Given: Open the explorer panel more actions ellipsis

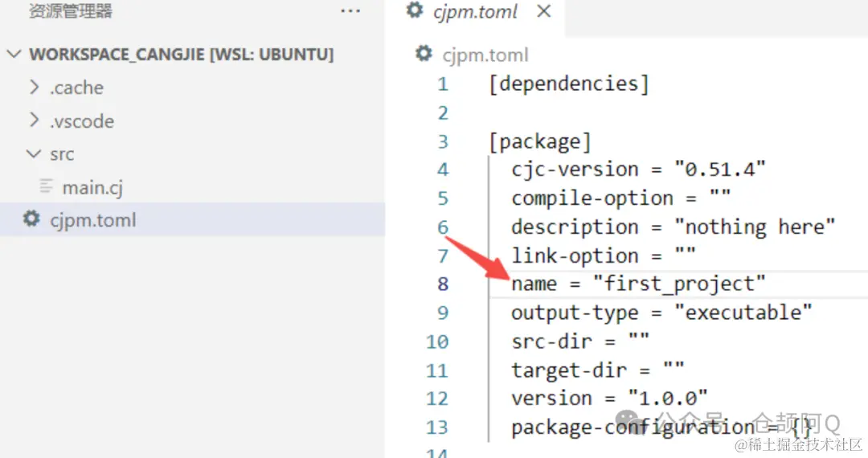Looking at the screenshot, I should coord(350,11).
